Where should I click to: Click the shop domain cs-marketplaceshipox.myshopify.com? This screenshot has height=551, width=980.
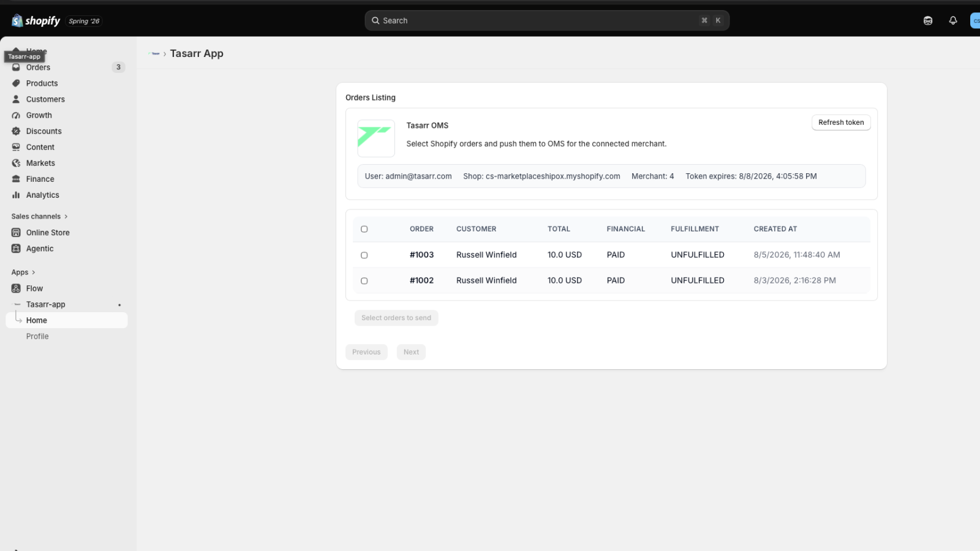click(553, 176)
